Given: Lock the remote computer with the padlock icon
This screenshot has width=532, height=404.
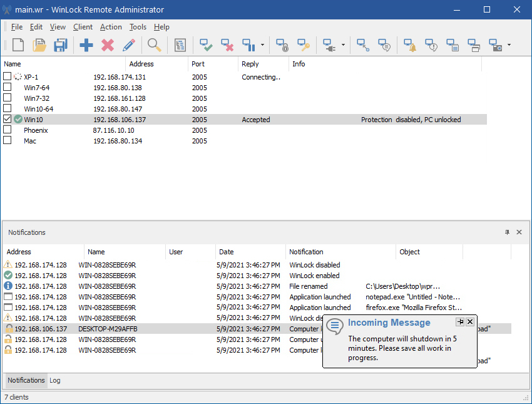Looking at the screenshot, I should [x=282, y=44].
